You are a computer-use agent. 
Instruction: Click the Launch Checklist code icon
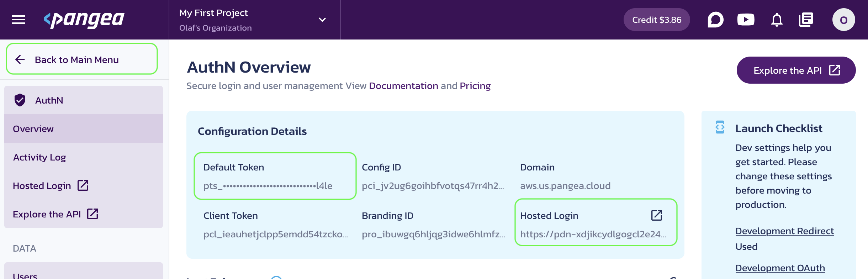[x=720, y=127]
